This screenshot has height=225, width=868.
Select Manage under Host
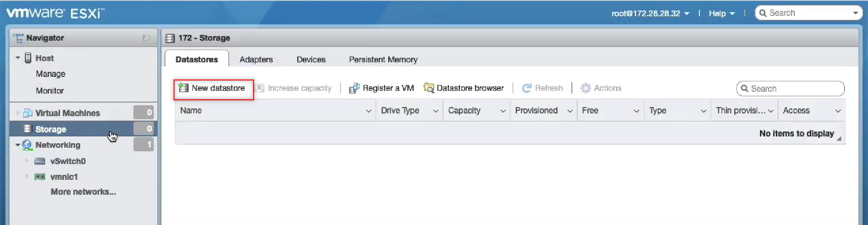coord(51,74)
